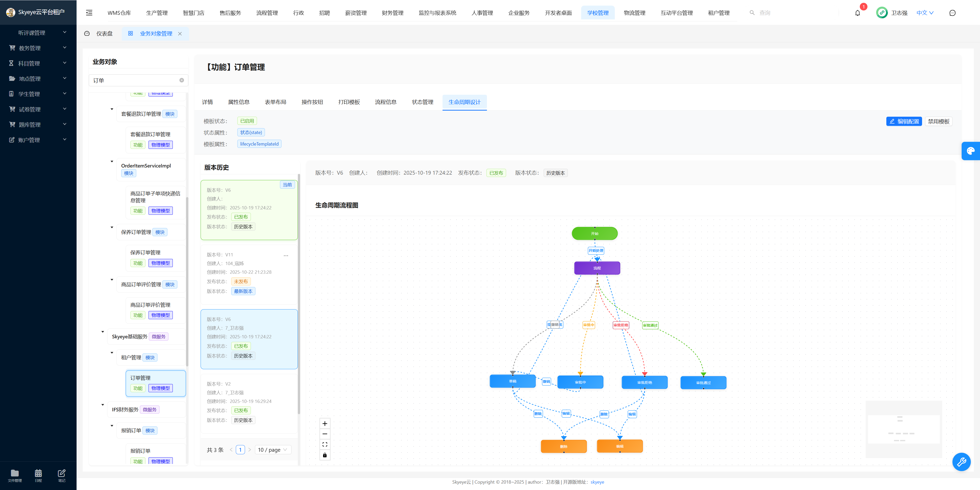This screenshot has height=490, width=980.
Task: Zoom in on the lifecycle flowchart
Action: tap(325, 423)
